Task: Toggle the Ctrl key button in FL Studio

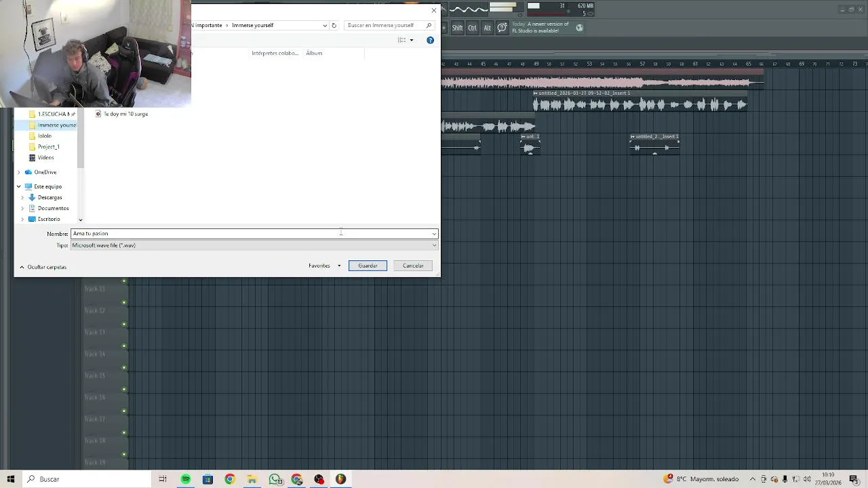Action: (x=473, y=28)
